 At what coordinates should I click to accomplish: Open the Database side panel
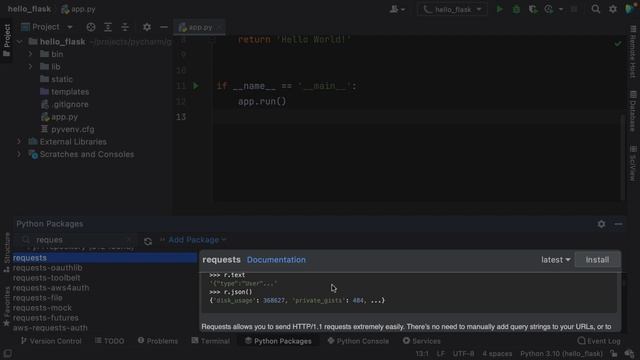click(633, 111)
